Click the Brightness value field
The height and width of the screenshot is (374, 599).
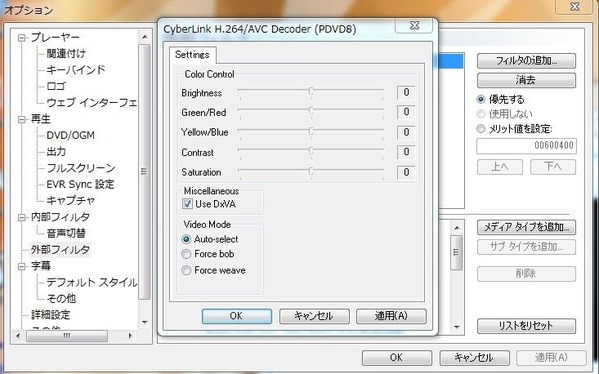[x=406, y=92]
